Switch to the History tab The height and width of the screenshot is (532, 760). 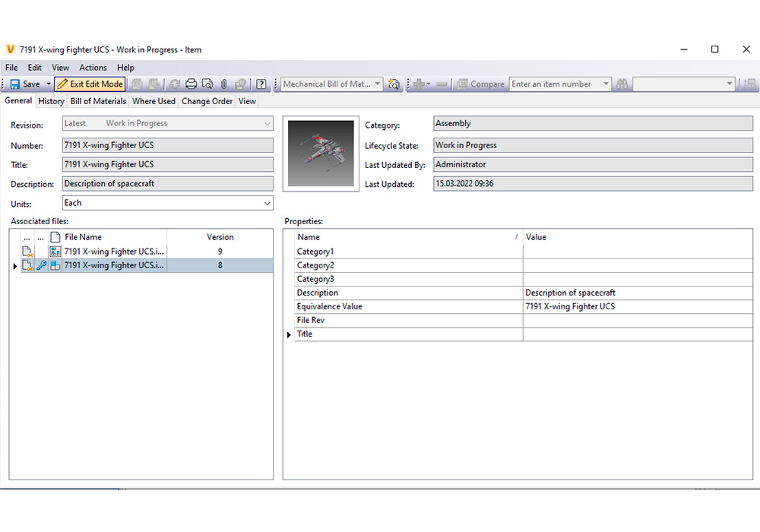click(52, 101)
